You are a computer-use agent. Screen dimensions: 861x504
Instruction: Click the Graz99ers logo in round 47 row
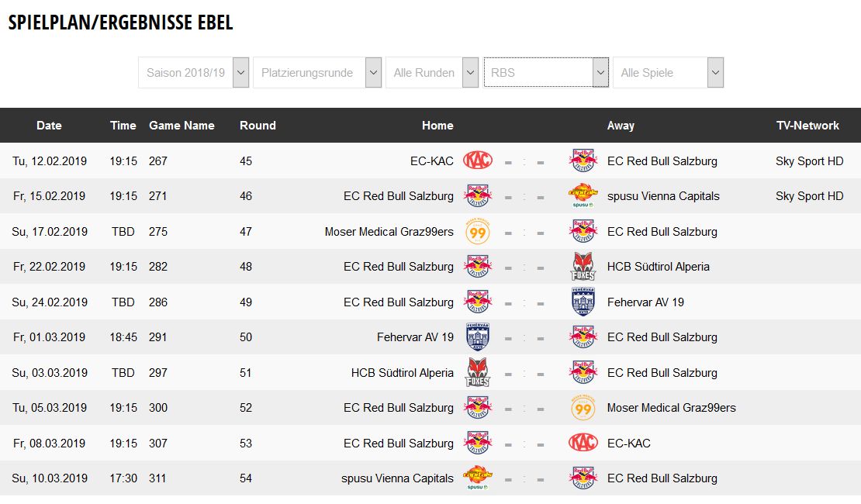pos(478,232)
